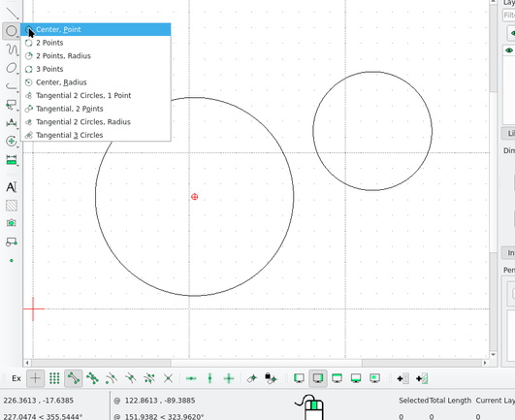Viewport: 515px width, 420px height.
Task: Select the Ellipse tool icon
Action: (x=12, y=68)
